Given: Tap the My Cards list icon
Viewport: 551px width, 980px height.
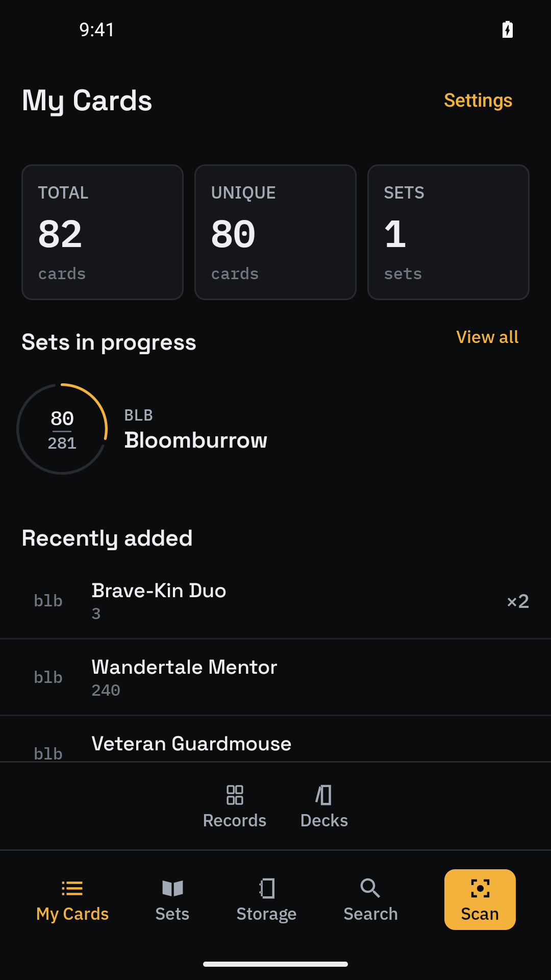Looking at the screenshot, I should 72,889.
